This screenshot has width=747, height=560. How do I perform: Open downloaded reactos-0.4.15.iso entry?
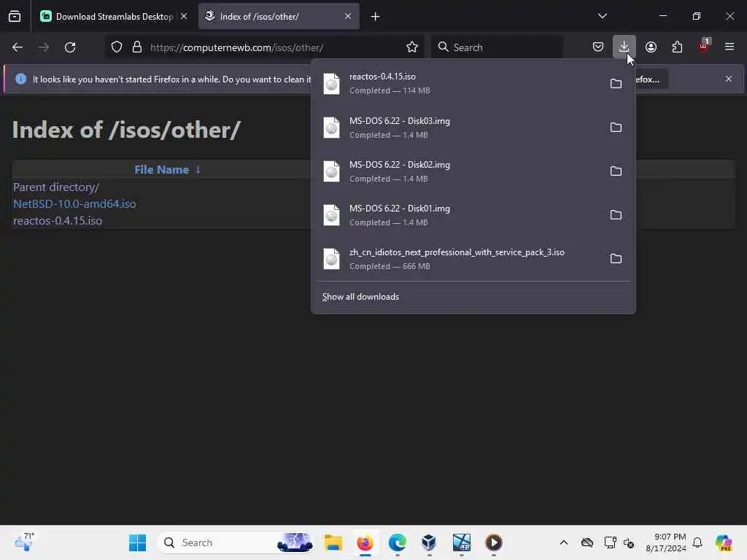(x=459, y=84)
